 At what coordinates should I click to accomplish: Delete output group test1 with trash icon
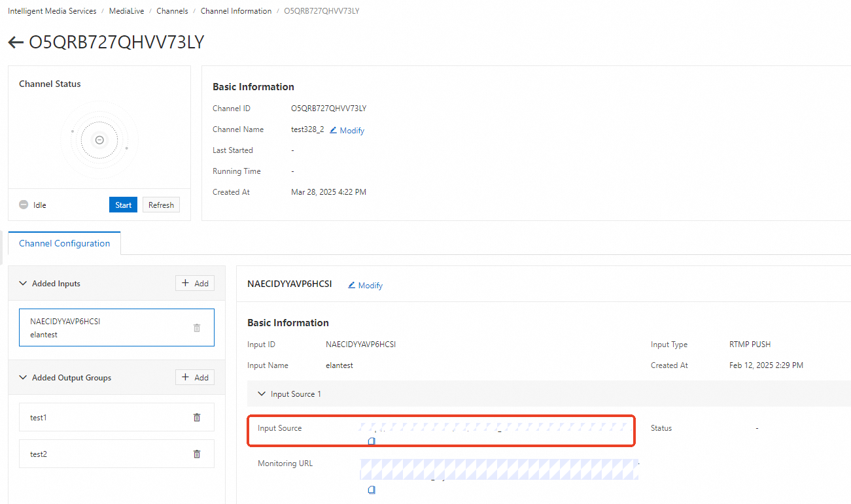[197, 417]
